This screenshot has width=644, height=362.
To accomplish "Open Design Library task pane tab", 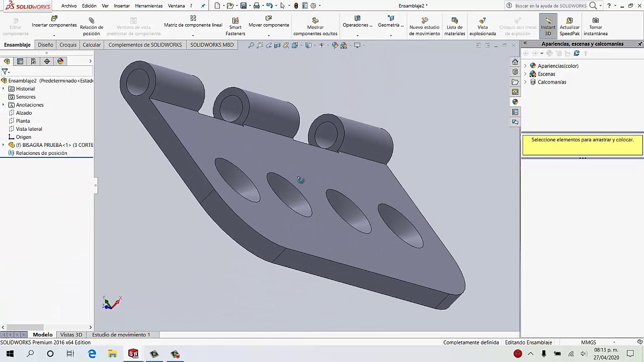I will (515, 72).
